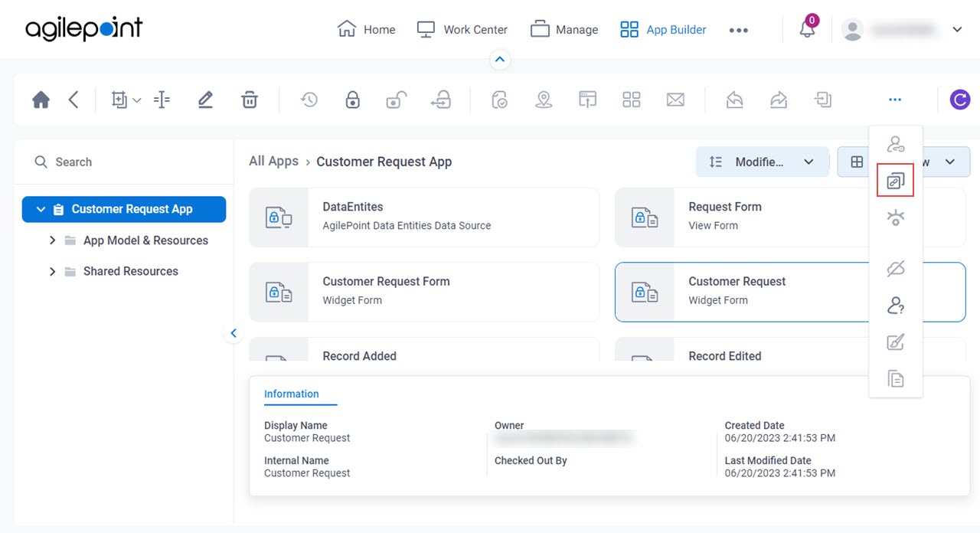
Task: Open the Customer Request Form widget card
Action: click(x=424, y=292)
